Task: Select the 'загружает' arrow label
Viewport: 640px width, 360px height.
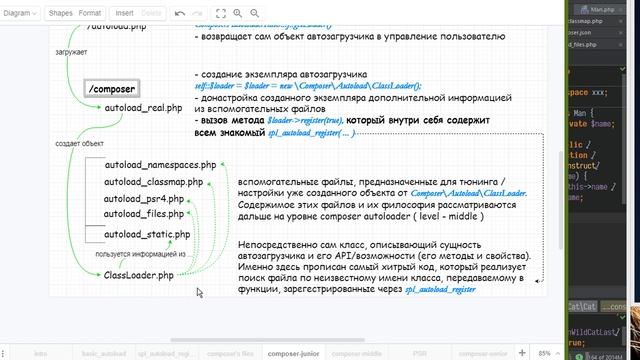Action: pos(71,52)
